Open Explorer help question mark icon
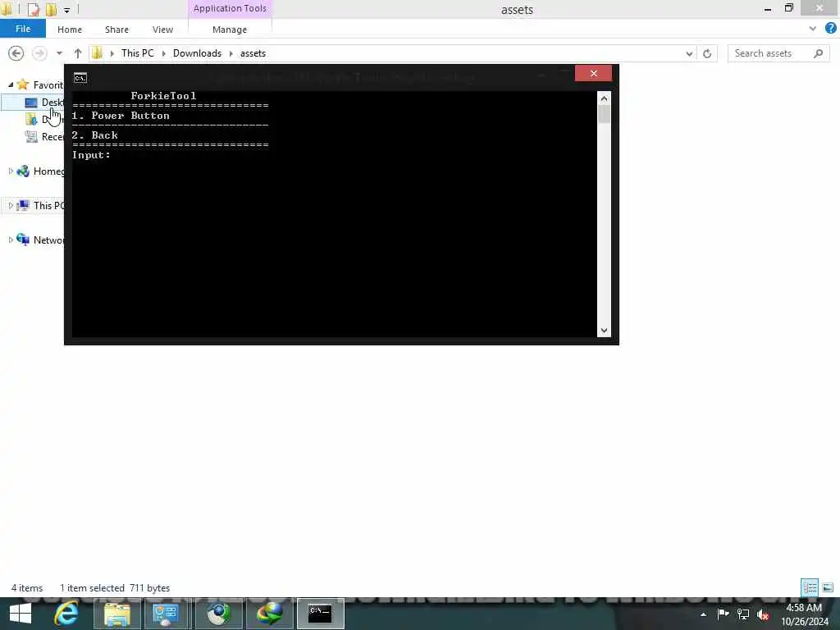This screenshot has width=840, height=630. (831, 29)
